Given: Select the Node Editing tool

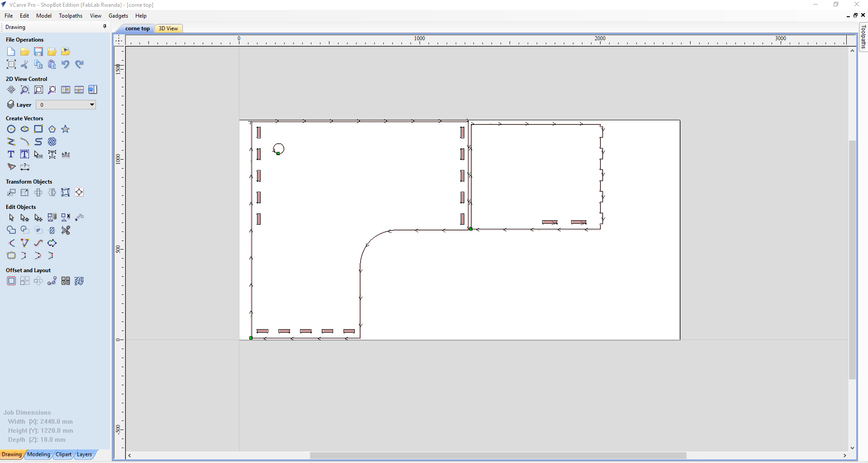Looking at the screenshot, I should pyautogui.click(x=24, y=217).
